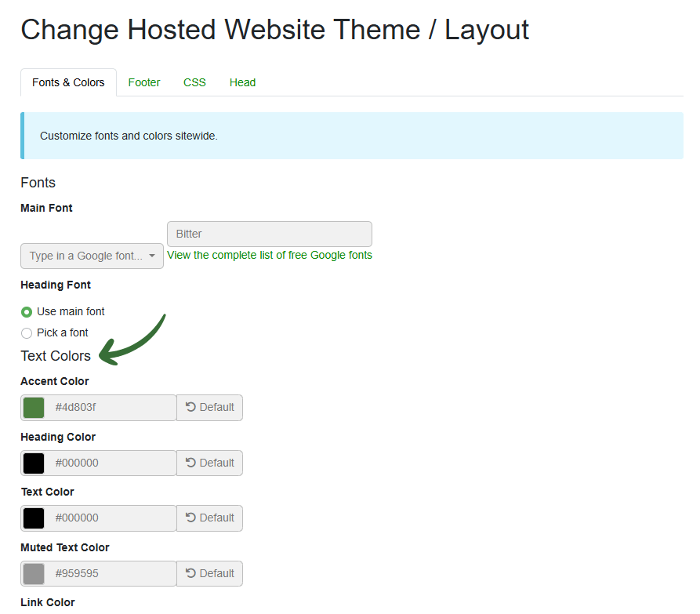Focus the Bitter main font field
This screenshot has height=614, width=700.
coord(270,234)
